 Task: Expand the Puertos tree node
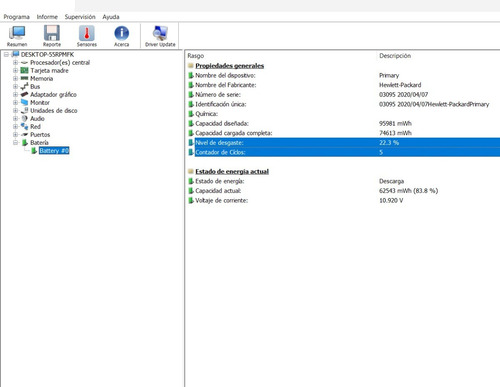click(15, 134)
